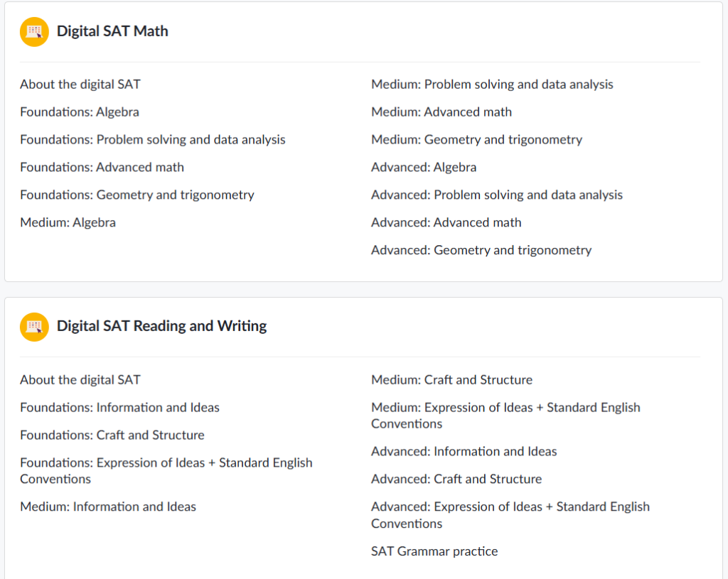Click the Digital SAT Reading and Writing icon
728x579 pixels.
tap(34, 327)
